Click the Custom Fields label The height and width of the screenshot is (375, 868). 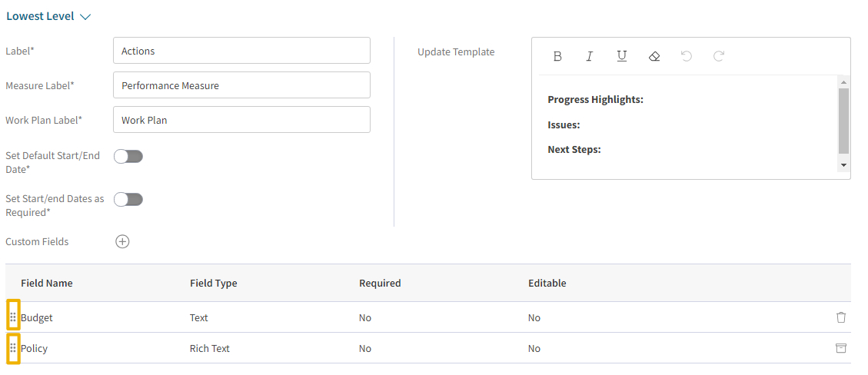point(37,242)
